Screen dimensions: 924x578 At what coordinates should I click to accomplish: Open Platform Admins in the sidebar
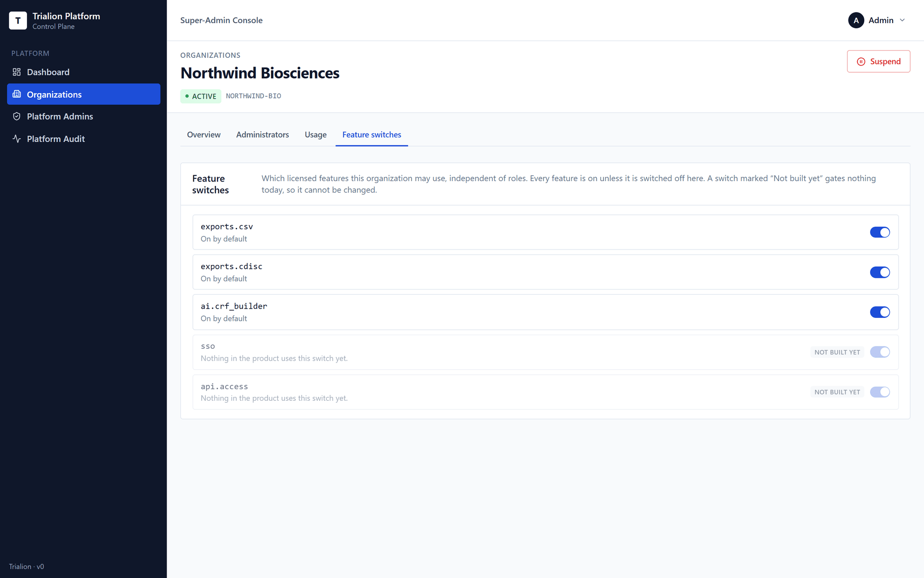tap(84, 116)
